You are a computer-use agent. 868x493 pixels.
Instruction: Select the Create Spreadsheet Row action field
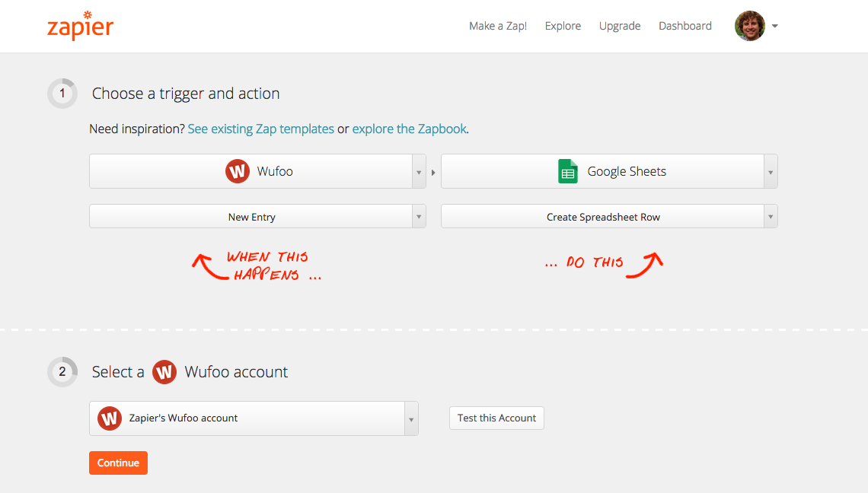tap(609, 216)
